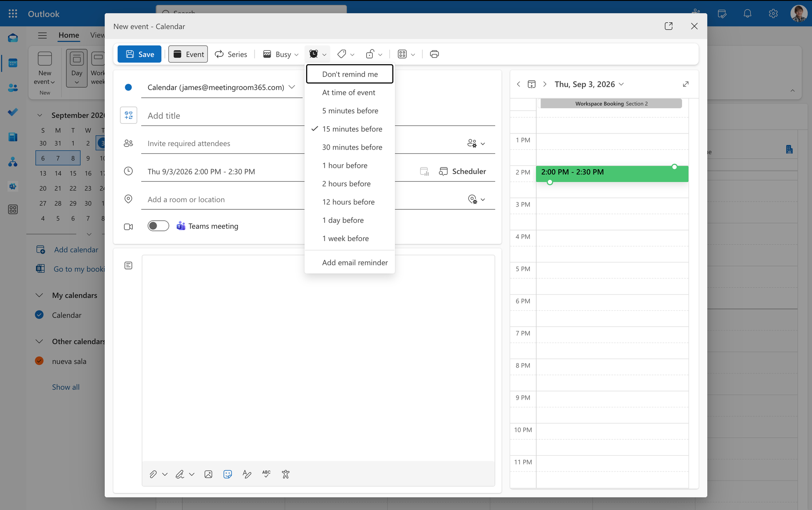Open the emoji sticker picker

(x=228, y=474)
